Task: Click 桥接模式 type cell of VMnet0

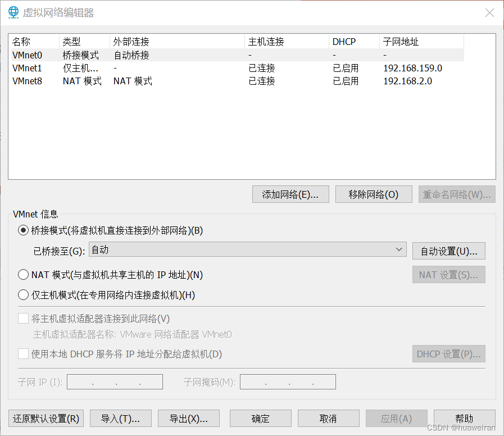Action: click(x=81, y=55)
